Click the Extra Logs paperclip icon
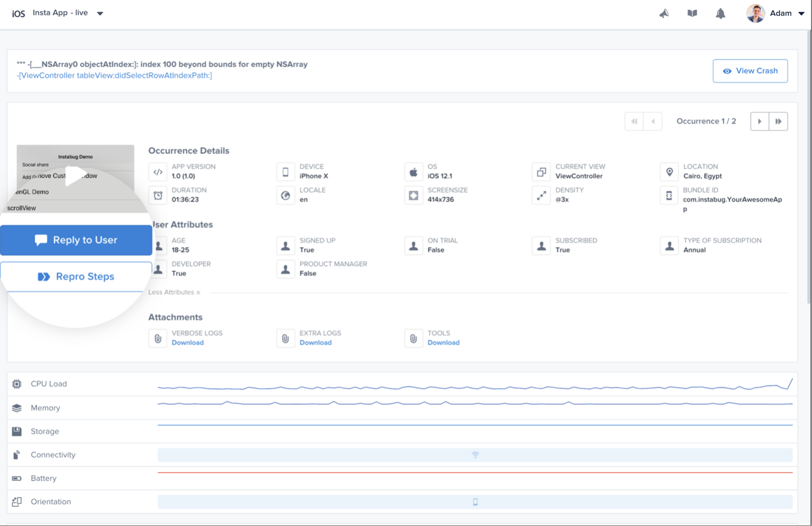 (x=286, y=338)
